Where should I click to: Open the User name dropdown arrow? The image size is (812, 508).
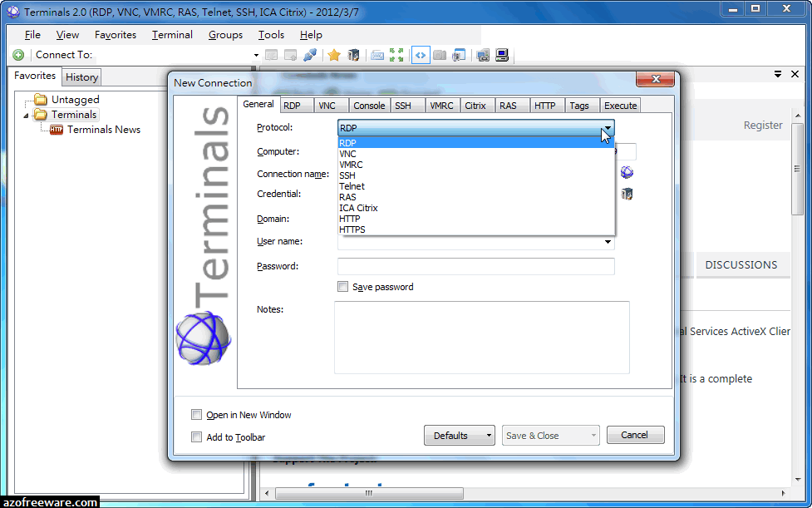pos(608,242)
